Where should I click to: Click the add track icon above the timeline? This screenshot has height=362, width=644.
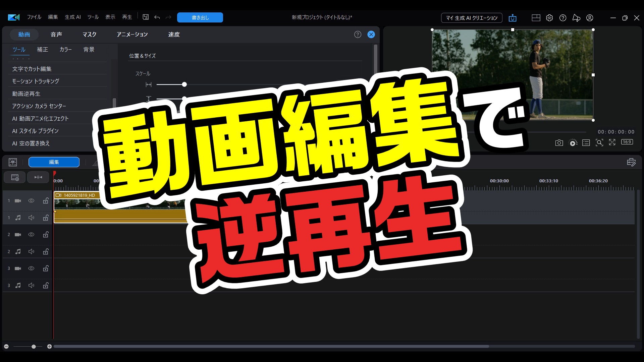(x=14, y=177)
